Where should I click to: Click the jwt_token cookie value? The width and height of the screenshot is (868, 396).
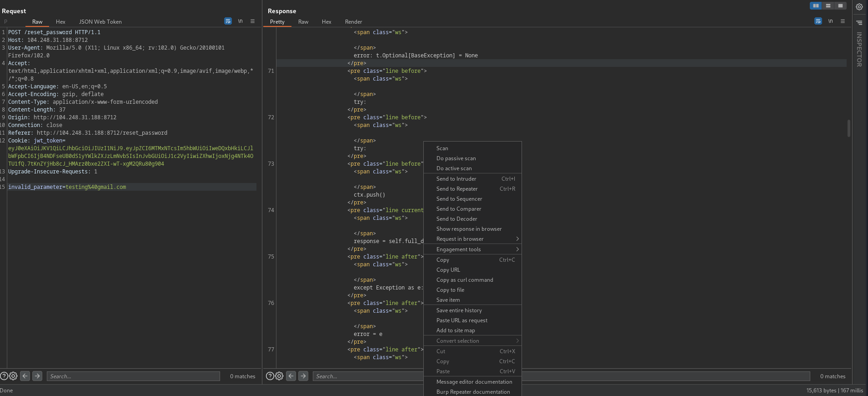(130, 156)
